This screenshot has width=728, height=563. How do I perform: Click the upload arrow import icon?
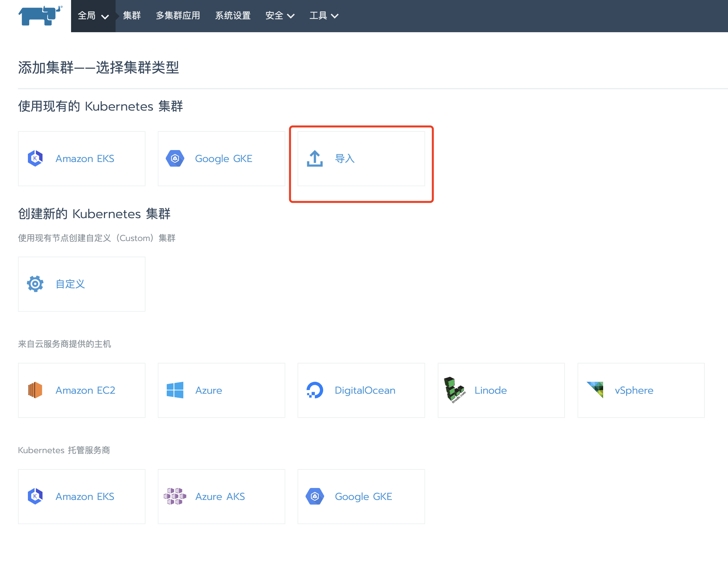pos(314,159)
